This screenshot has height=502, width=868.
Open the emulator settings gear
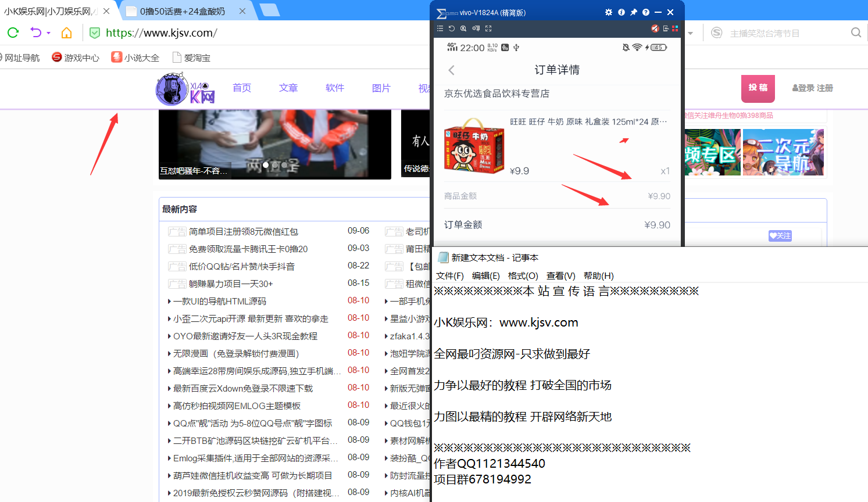tap(608, 12)
